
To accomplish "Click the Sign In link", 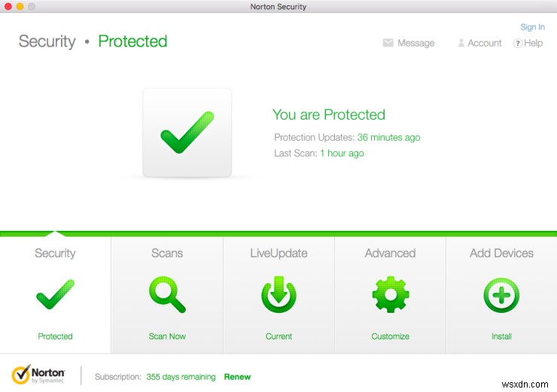I will [x=532, y=27].
